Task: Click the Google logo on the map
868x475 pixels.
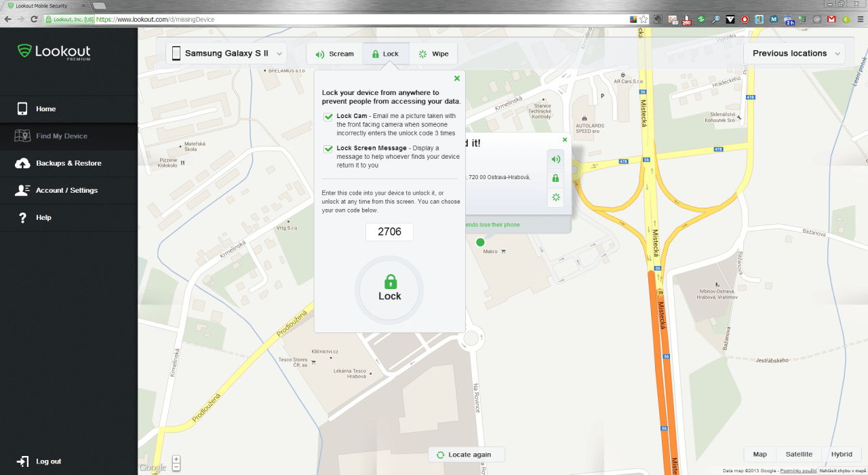Action: pyautogui.click(x=153, y=468)
